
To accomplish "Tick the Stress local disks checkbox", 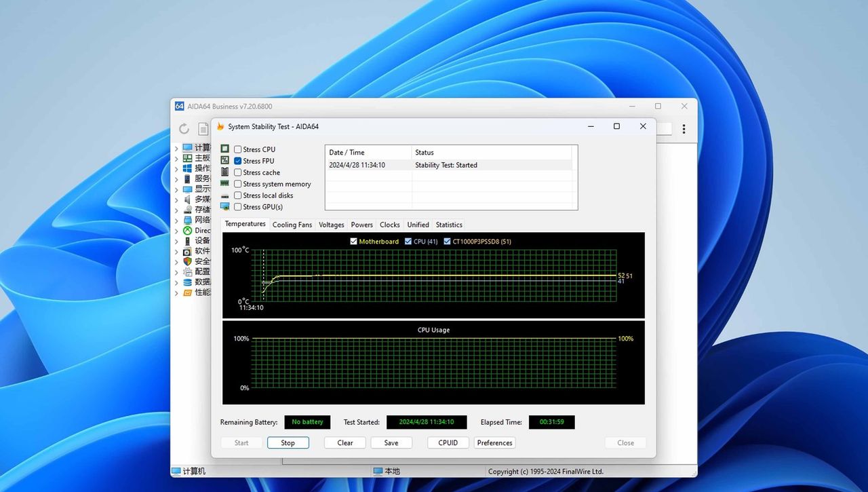I will [238, 195].
